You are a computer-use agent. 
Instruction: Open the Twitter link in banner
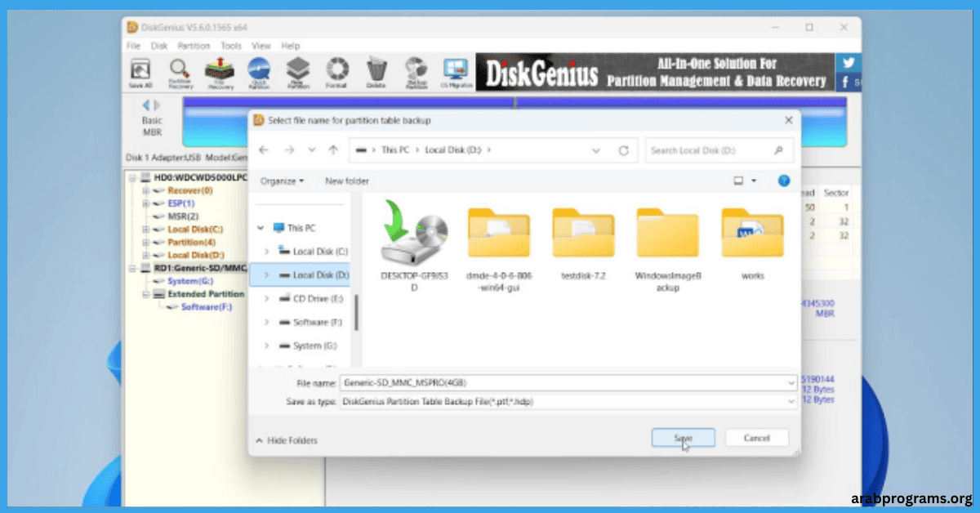click(849, 63)
